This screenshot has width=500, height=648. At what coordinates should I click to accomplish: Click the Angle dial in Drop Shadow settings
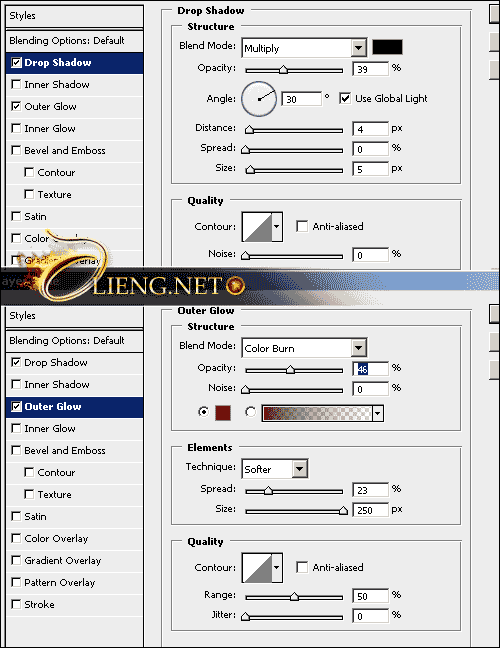(x=259, y=99)
